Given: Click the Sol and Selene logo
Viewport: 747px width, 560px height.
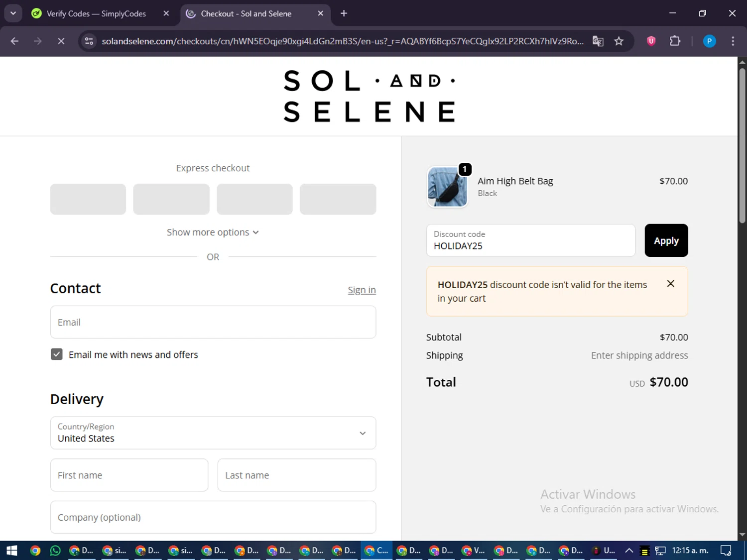Looking at the screenshot, I should coord(369,96).
